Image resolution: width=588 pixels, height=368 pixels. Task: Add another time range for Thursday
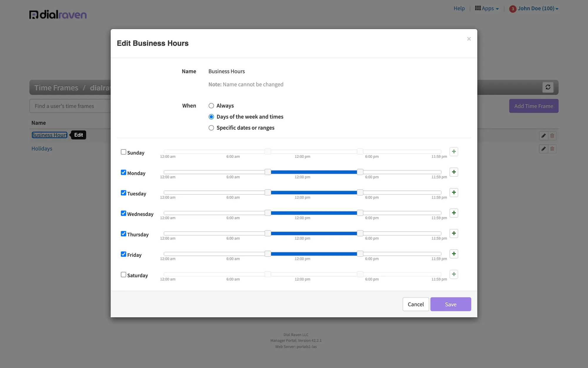454,233
